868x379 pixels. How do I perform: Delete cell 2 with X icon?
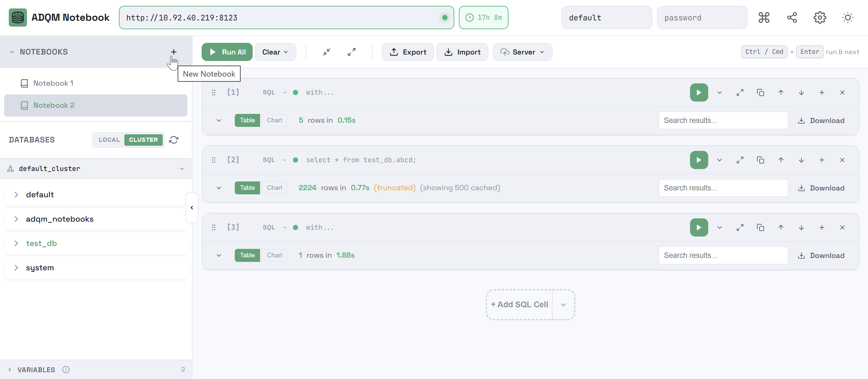pyautogui.click(x=842, y=160)
